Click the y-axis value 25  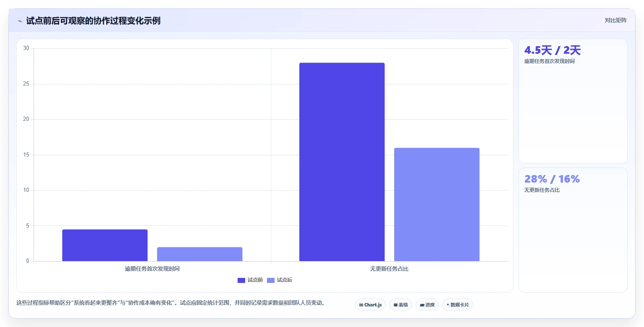point(26,84)
